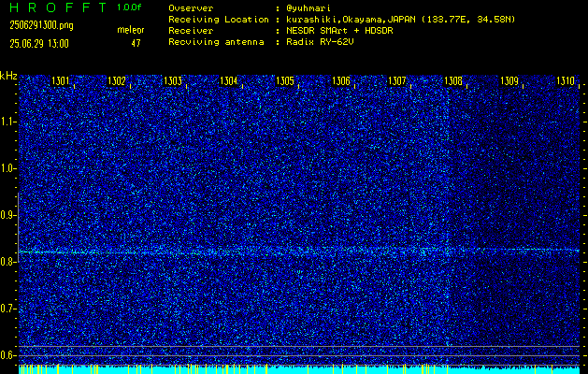Click antenna value Radix RY-62V
Viewport: 588px width, 374px height.
[x=320, y=42]
